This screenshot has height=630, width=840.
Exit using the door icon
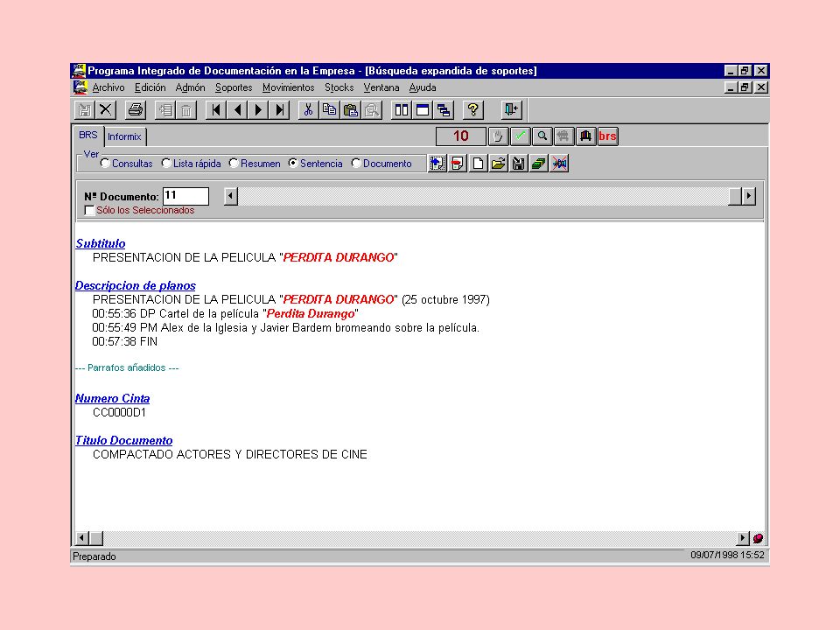pyautogui.click(x=511, y=110)
